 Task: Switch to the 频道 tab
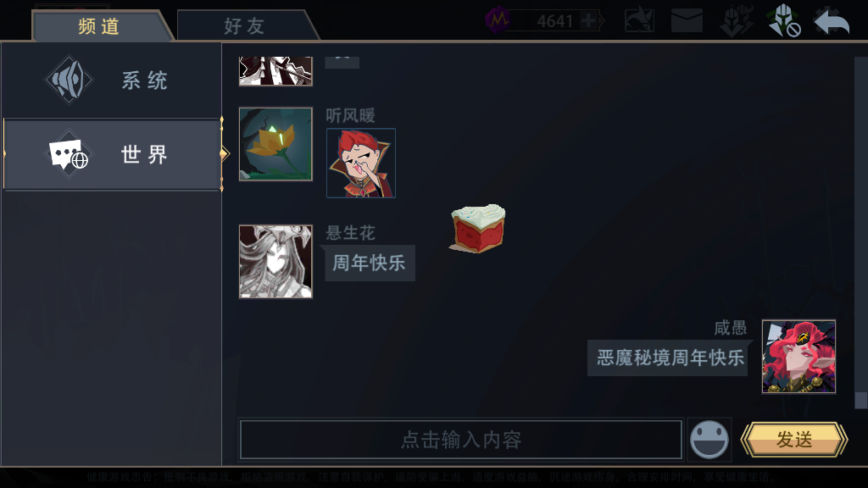[98, 26]
